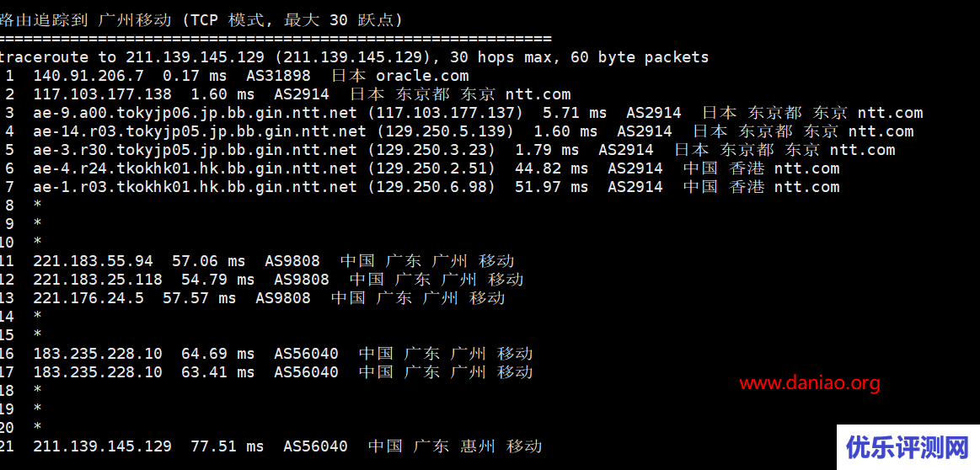Click IP address 221.183.25.118
Viewport: 980px width, 470px height.
[98, 280]
